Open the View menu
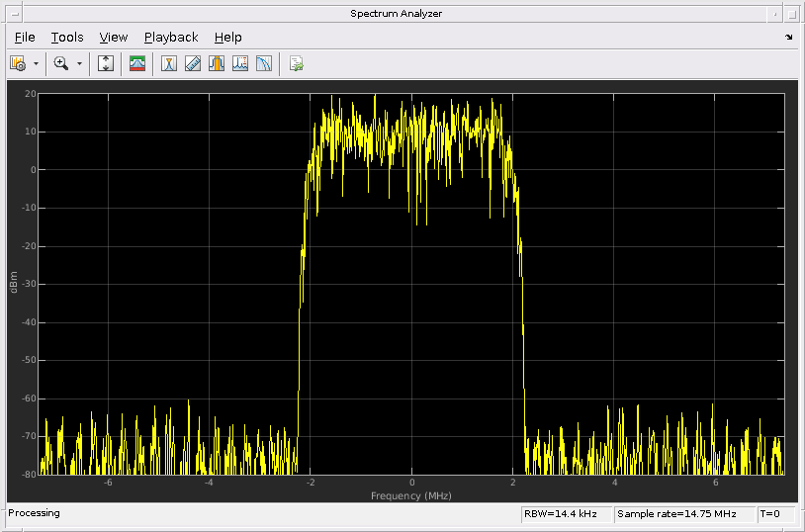 coord(114,37)
